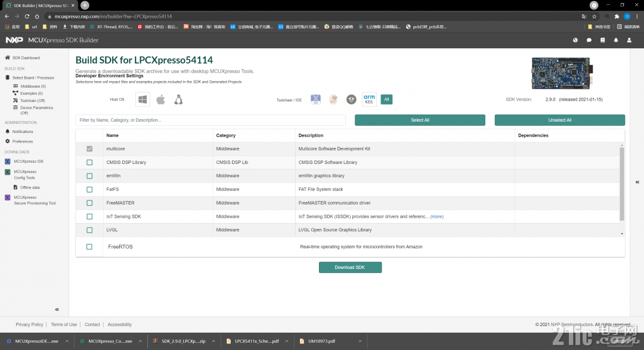
Task: Open Offline data in the sidebar
Action: pos(30,187)
